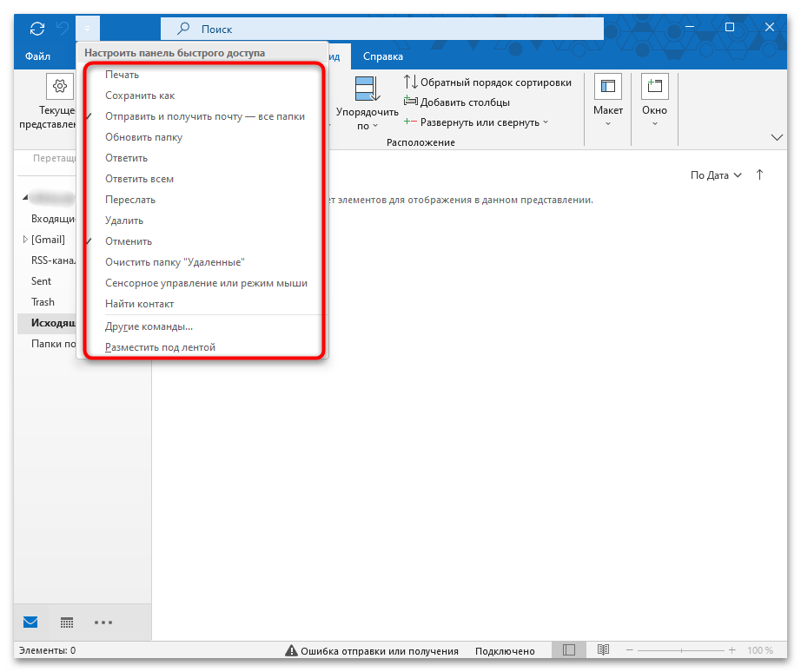Click the Undo arrow in the title bar

(x=62, y=29)
